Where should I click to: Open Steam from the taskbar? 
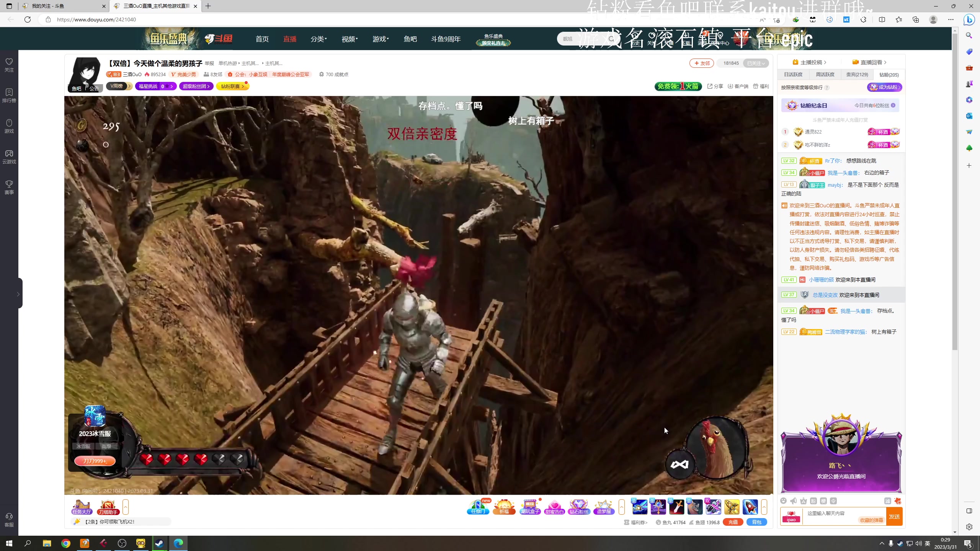[159, 543]
